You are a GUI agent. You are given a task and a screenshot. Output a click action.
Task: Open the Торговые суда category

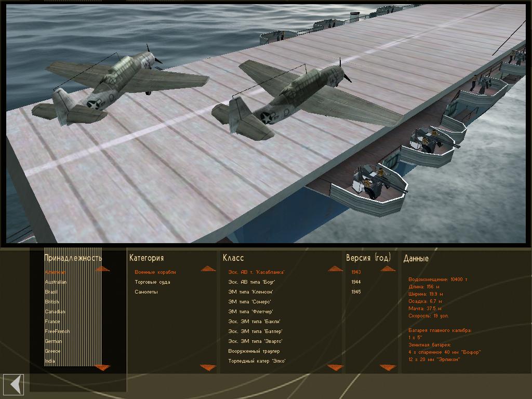(x=152, y=282)
